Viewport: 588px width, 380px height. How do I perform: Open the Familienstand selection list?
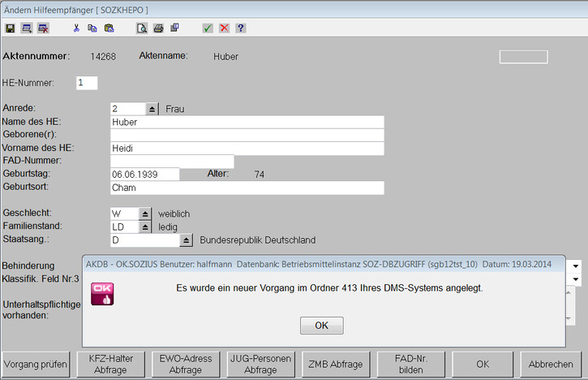(x=145, y=227)
